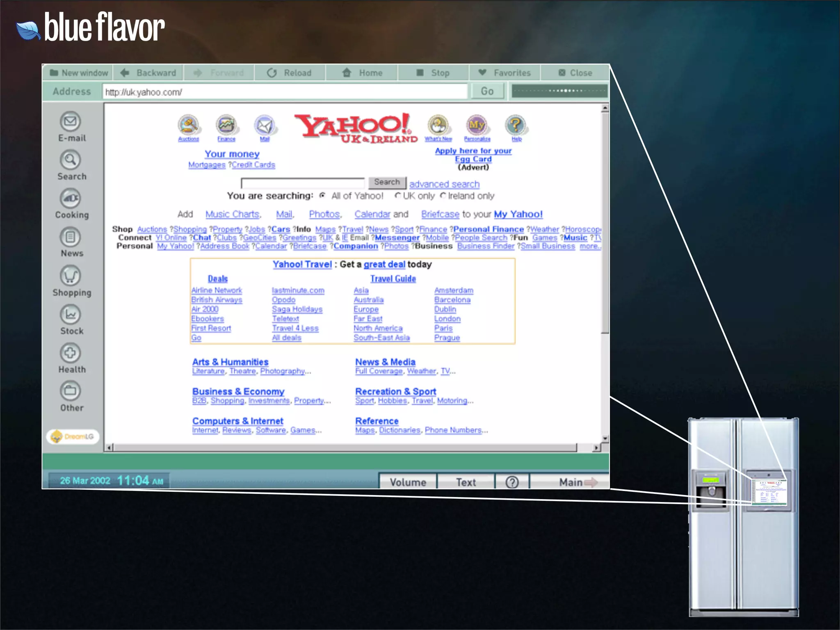
Task: Click the Yahoo search text field
Action: [303, 183]
